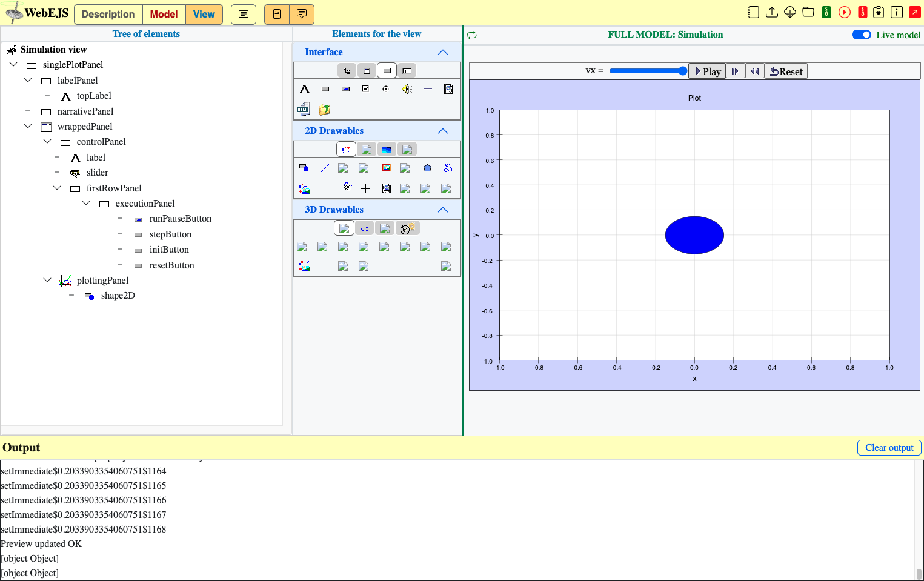Select the pentagon polygon 2D drawable
Viewport: 924px width, 581px height.
(427, 168)
